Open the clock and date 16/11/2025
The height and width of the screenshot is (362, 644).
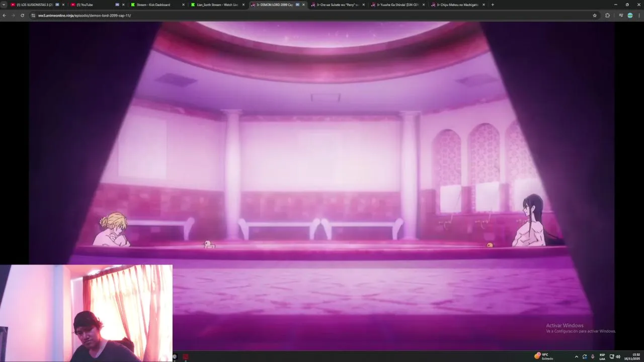pos(632,356)
